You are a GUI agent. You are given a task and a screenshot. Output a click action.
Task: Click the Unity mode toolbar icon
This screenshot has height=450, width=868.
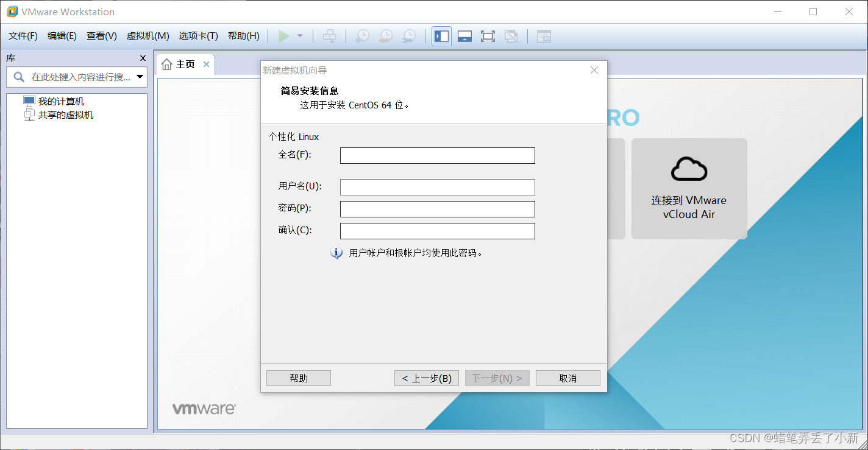point(511,37)
